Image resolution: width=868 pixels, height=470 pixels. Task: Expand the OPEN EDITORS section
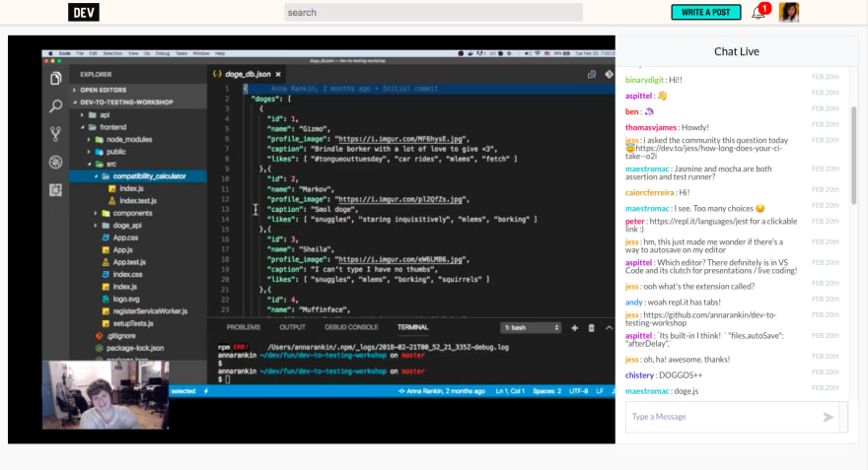pos(103,90)
